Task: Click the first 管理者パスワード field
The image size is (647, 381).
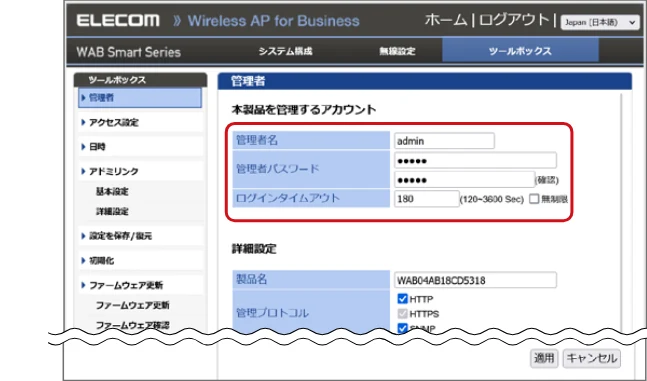Action: (x=475, y=160)
